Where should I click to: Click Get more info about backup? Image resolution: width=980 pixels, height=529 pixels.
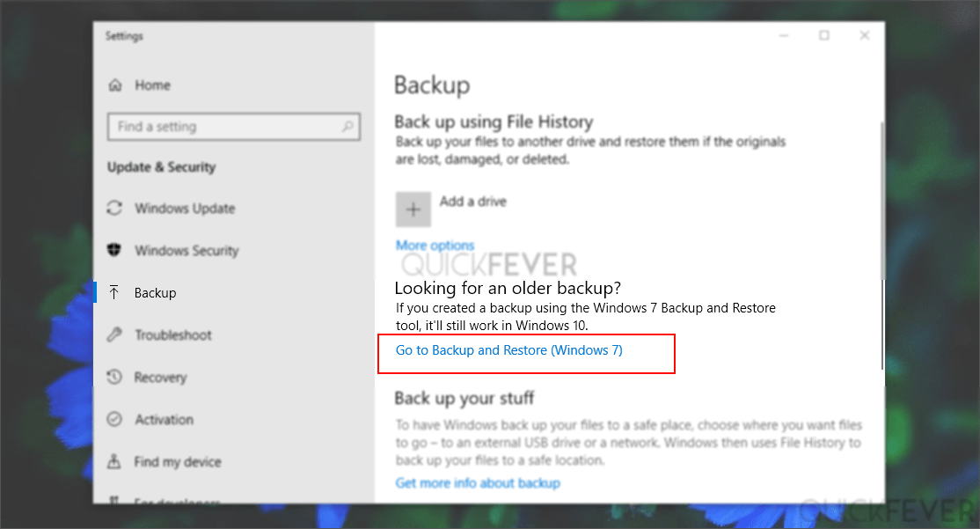[477, 482]
